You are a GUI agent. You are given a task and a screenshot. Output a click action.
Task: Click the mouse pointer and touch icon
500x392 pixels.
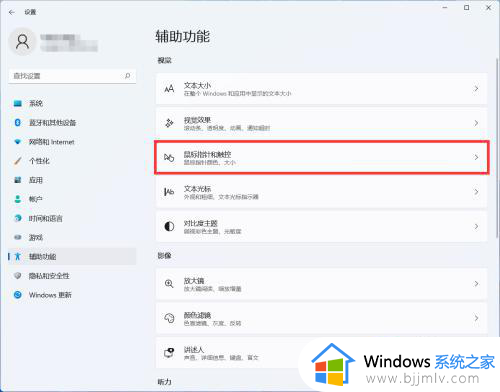pos(169,157)
